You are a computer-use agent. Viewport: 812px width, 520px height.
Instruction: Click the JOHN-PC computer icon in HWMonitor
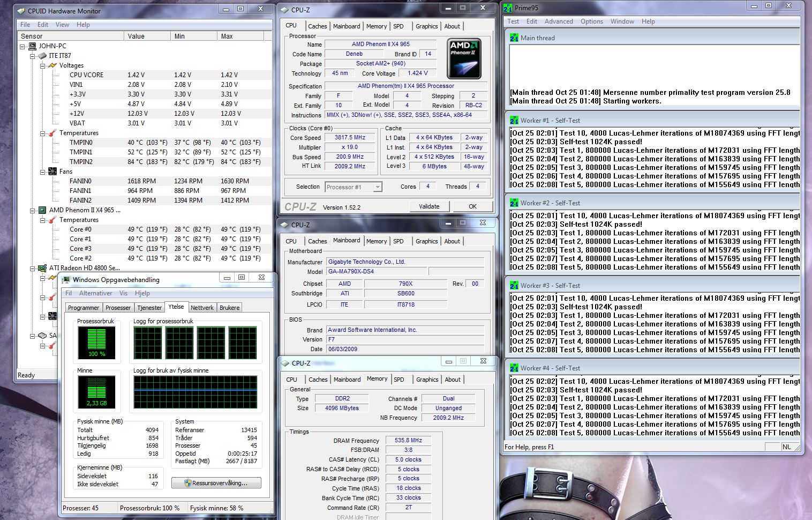32,46
